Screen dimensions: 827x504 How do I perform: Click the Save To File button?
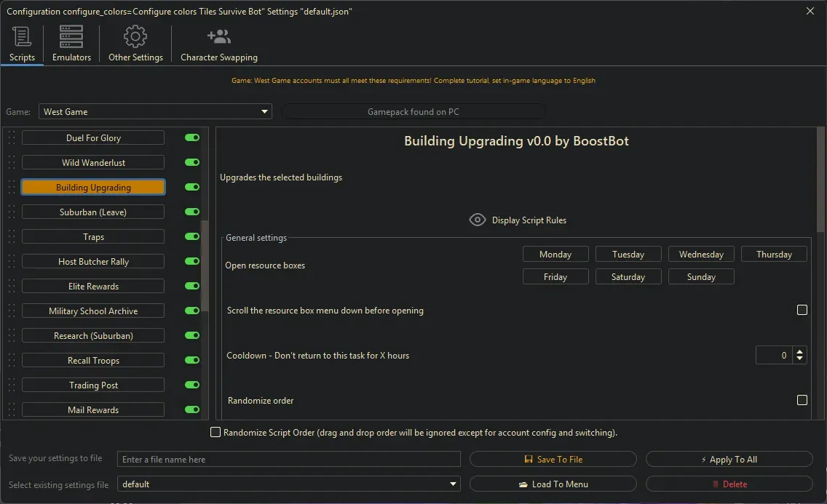coord(553,460)
